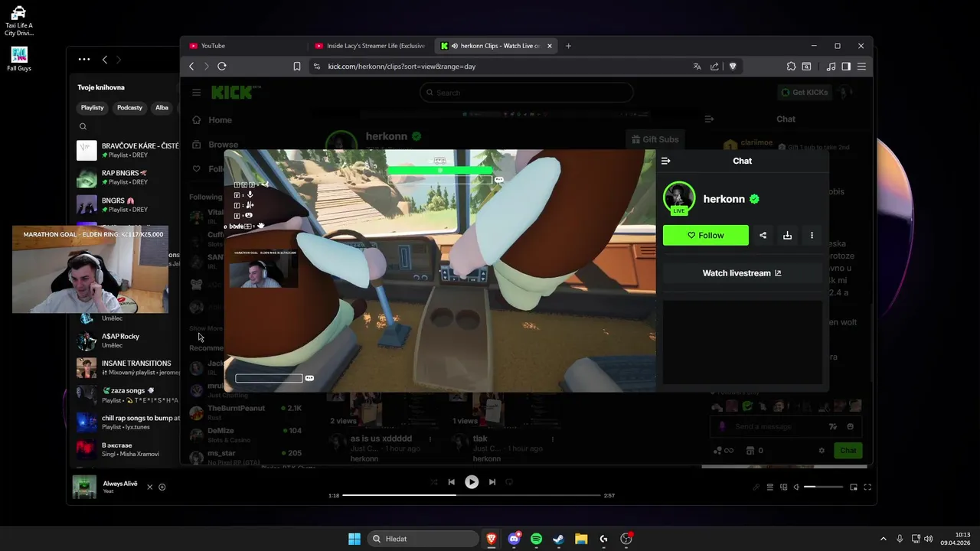Click the Kick search field
This screenshot has width=980, height=551.
click(x=526, y=93)
